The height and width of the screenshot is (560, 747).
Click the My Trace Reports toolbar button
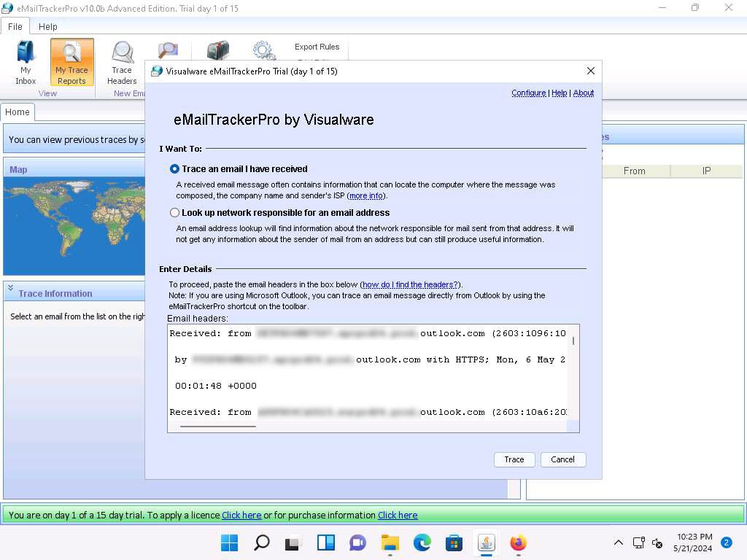[x=71, y=63]
